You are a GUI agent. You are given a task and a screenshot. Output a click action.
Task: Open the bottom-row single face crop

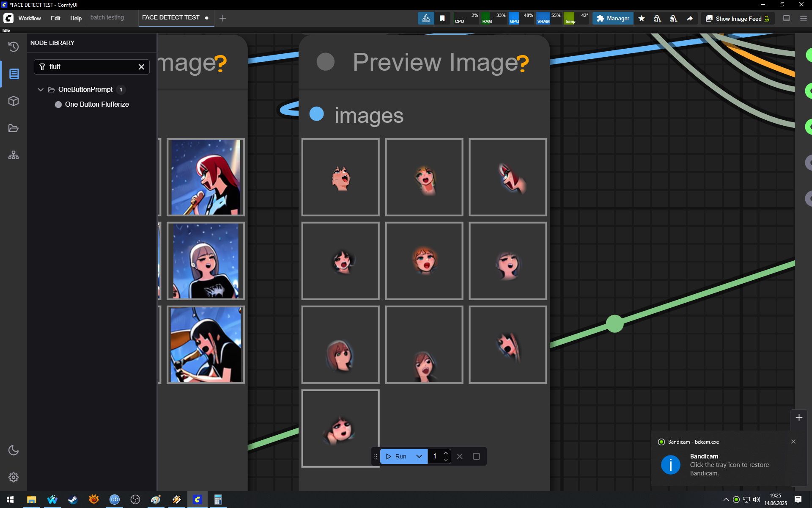click(340, 428)
